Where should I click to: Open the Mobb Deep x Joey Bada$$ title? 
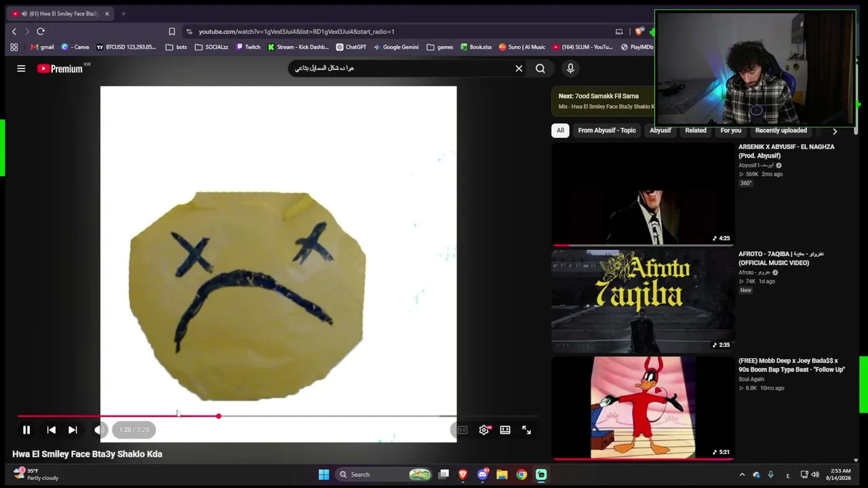(791, 365)
